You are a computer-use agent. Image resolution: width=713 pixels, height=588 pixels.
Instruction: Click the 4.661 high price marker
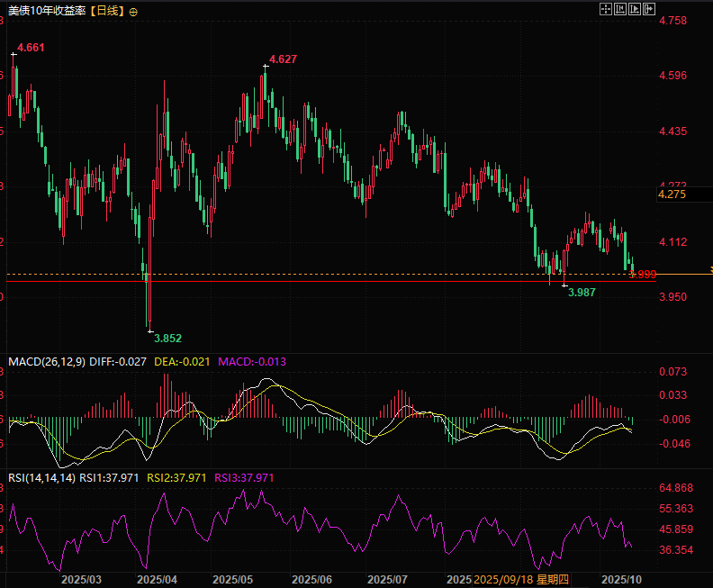point(31,46)
